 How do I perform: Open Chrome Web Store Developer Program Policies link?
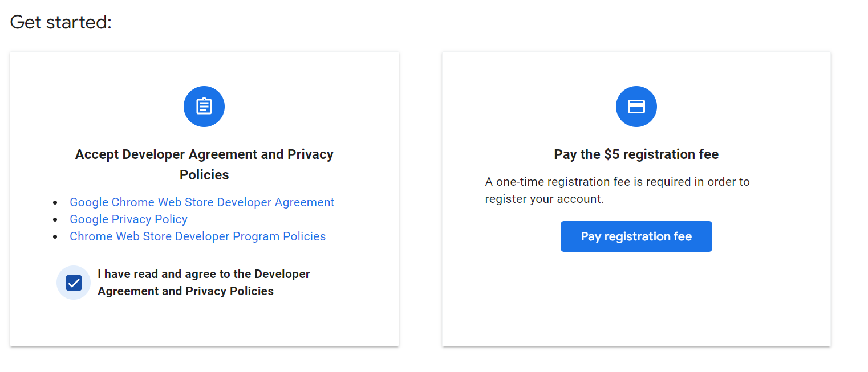pos(197,236)
